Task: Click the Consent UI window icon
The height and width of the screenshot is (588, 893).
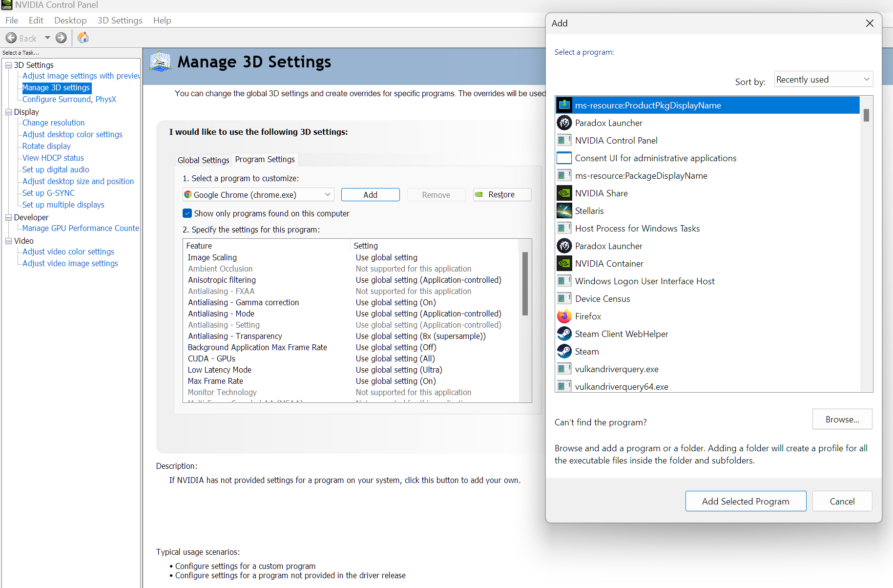Action: coord(564,158)
